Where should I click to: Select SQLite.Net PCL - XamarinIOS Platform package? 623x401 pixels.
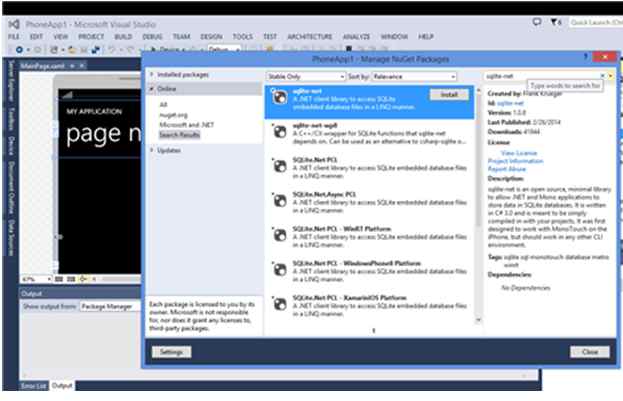pos(370,306)
